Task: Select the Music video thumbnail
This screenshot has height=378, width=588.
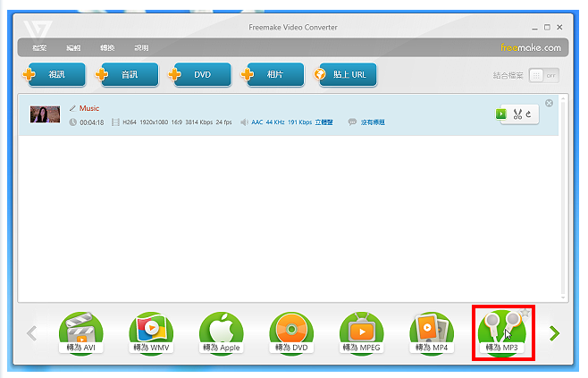Action: point(45,114)
